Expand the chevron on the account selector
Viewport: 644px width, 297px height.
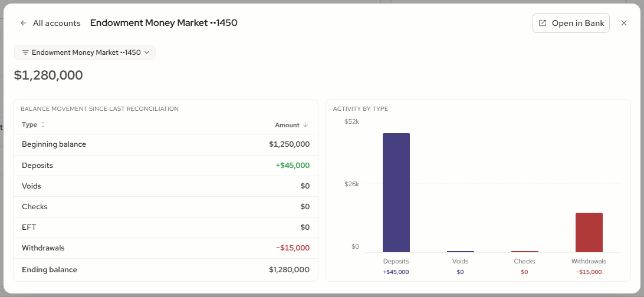pos(147,52)
